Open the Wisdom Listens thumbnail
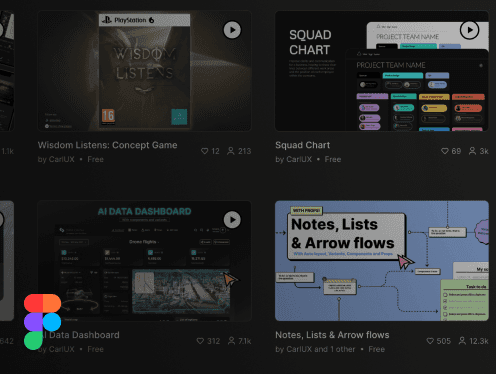 [x=144, y=71]
